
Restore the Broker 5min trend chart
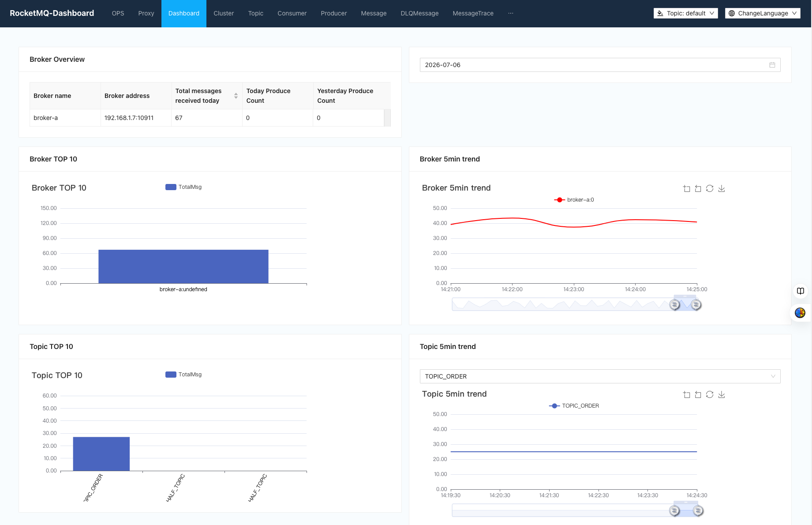point(710,188)
